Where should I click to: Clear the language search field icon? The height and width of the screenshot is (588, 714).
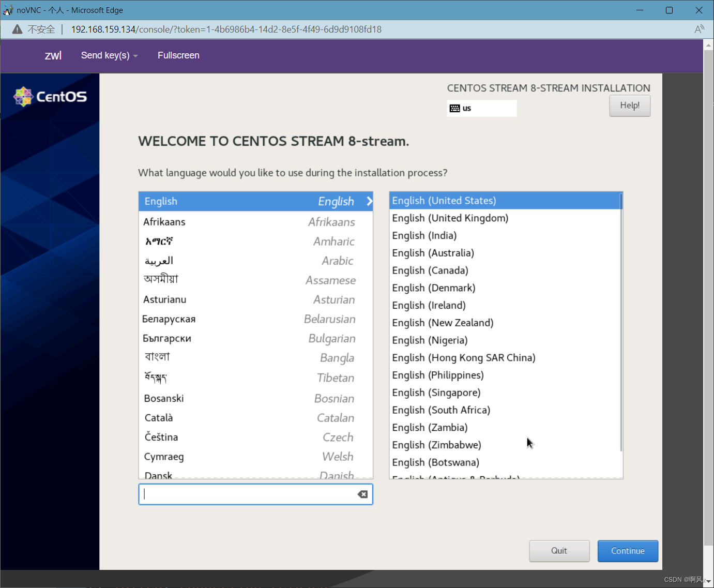tap(362, 494)
